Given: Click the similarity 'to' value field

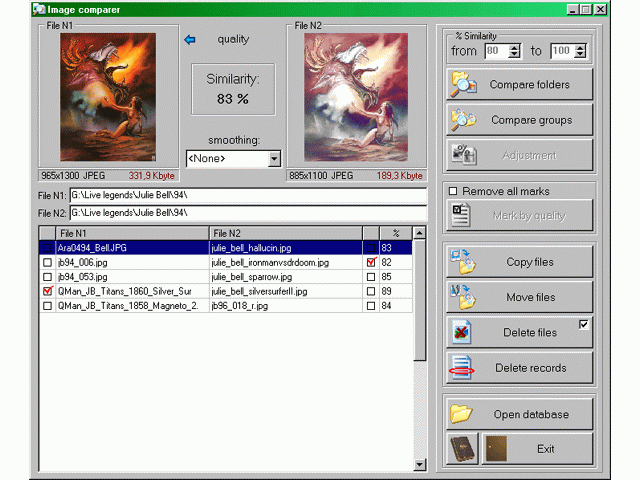Looking at the screenshot, I should pos(562,51).
